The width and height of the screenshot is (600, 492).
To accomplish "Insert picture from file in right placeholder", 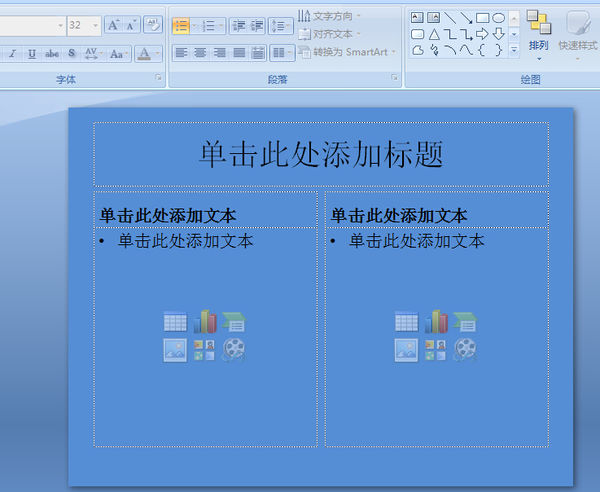I will tap(406, 350).
